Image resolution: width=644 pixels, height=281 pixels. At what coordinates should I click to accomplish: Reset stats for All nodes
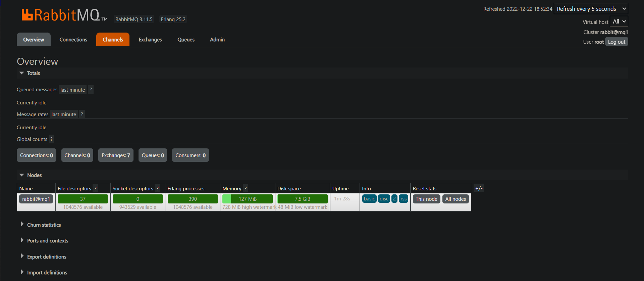click(455, 199)
